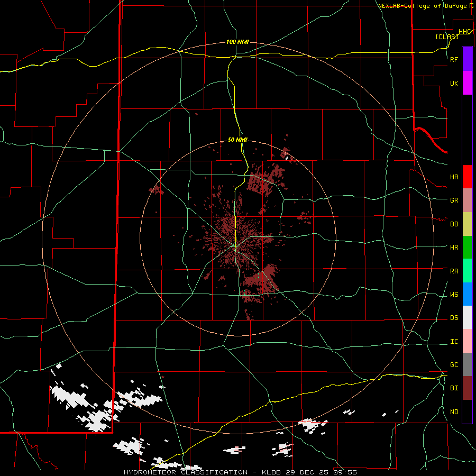Click the UK legend label
This screenshot has width=476, height=476.
pyautogui.click(x=454, y=83)
